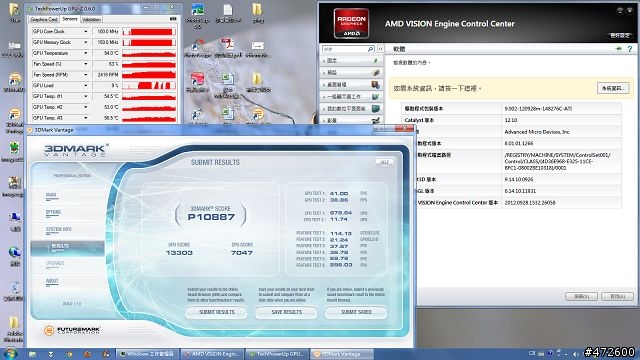This screenshot has height=360, width=640.
Task: Select MAIN in 3DMark Vantage sidebar
Action: [x=51, y=195]
